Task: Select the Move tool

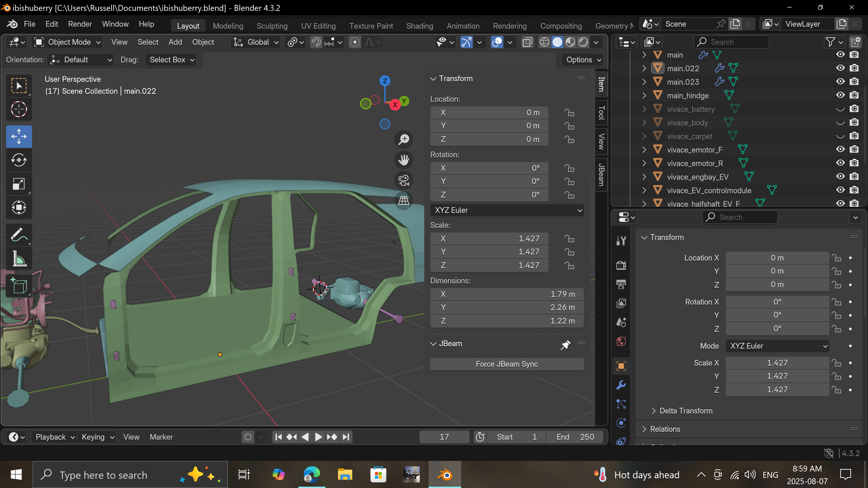Action: point(19,136)
